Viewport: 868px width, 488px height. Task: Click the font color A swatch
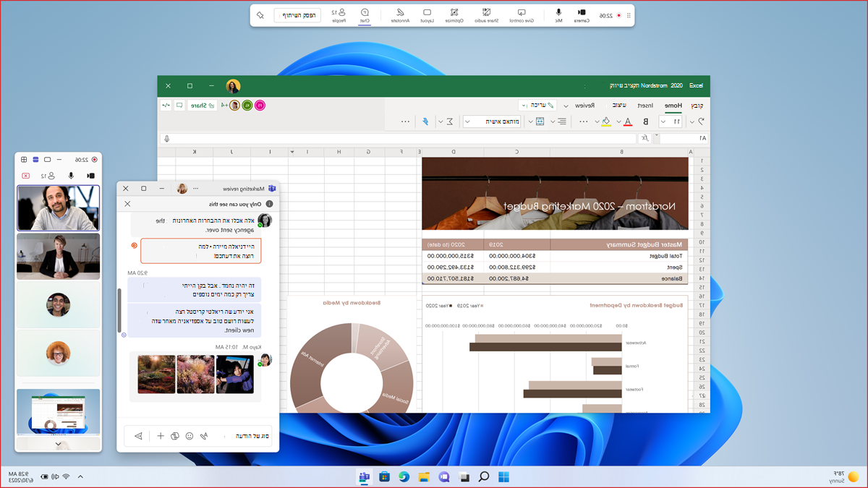(627, 121)
